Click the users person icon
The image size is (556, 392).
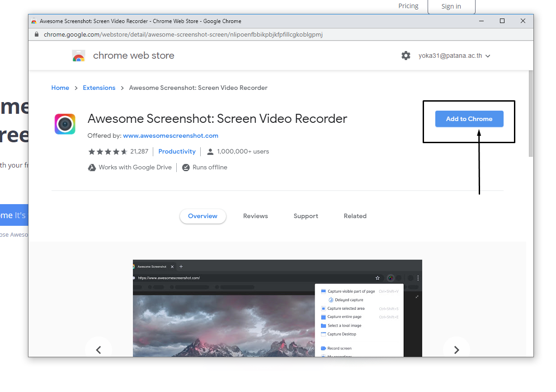point(210,151)
